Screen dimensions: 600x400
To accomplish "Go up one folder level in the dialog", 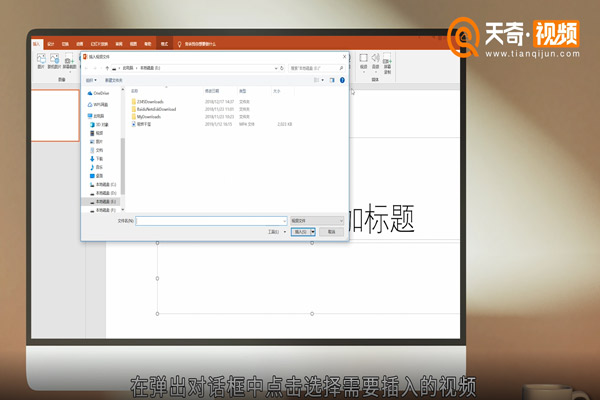I will (x=107, y=68).
